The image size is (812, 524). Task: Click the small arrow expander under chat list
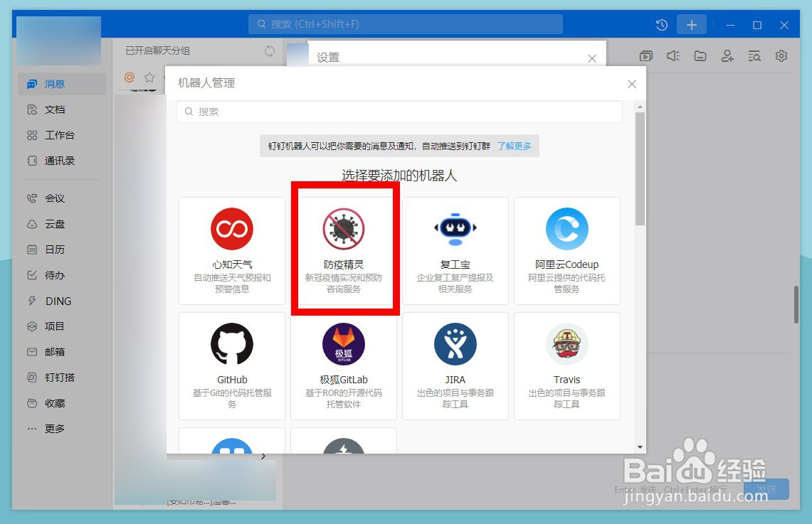point(263,456)
